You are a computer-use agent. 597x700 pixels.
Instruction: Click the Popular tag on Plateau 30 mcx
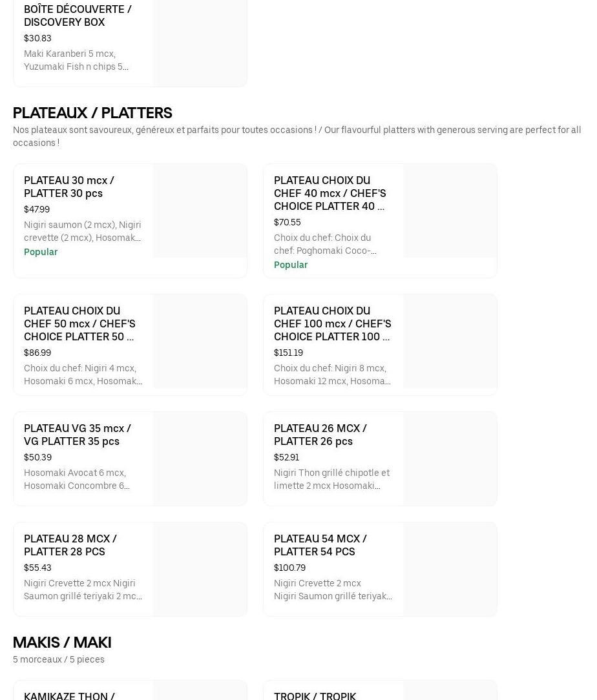pos(41,252)
